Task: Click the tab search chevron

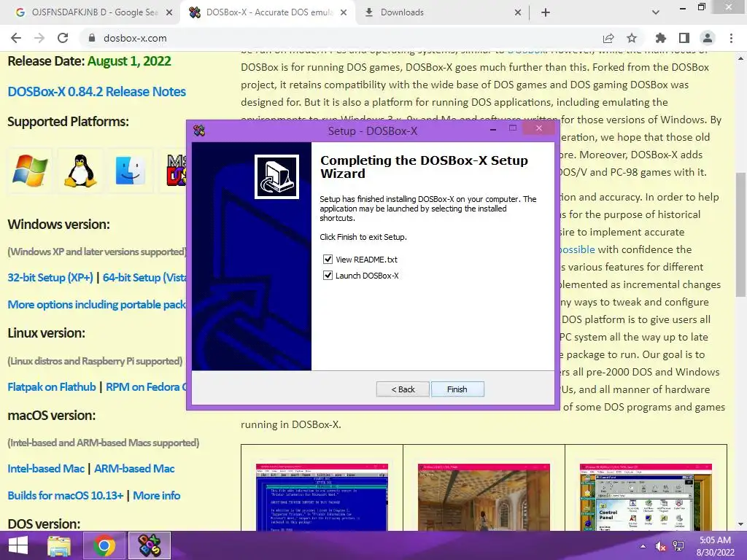Action: click(x=656, y=12)
